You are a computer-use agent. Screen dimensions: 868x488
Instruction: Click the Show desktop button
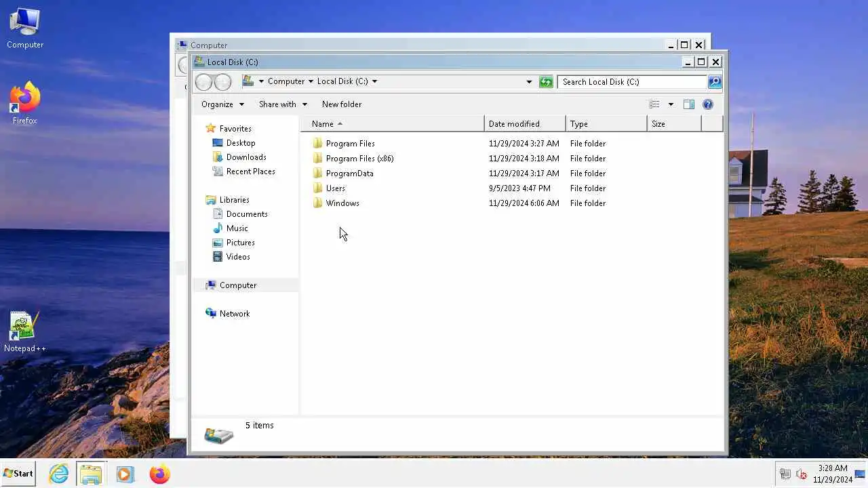[x=861, y=474]
